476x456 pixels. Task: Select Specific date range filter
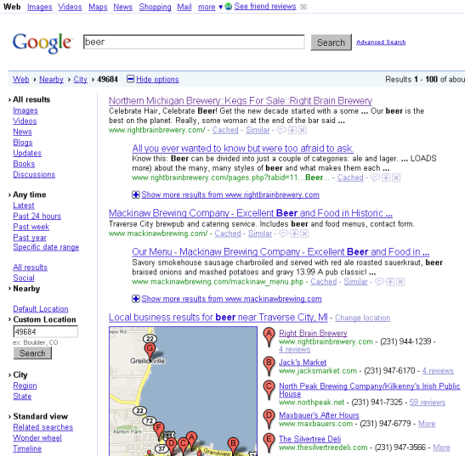[46, 247]
